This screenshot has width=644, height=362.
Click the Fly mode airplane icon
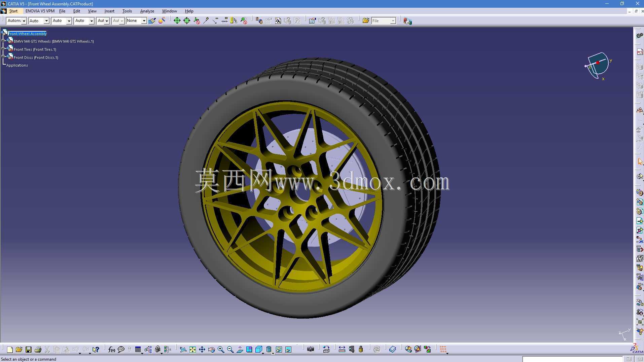[183, 350]
